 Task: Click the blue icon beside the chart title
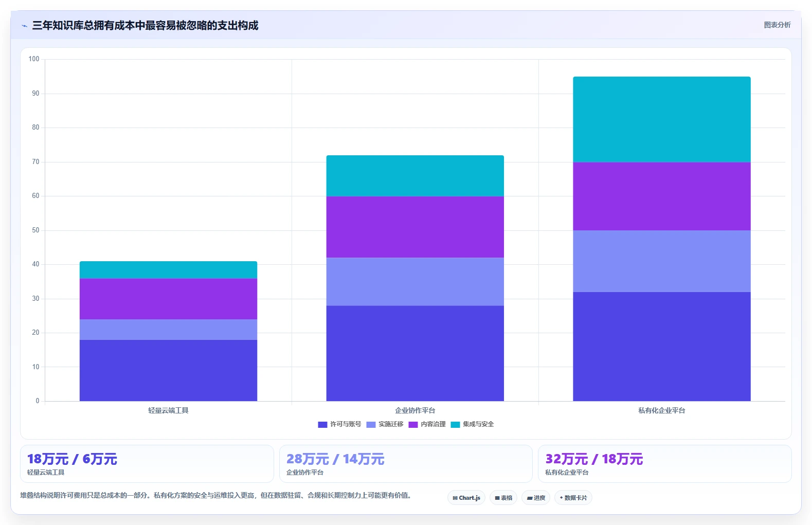click(24, 26)
